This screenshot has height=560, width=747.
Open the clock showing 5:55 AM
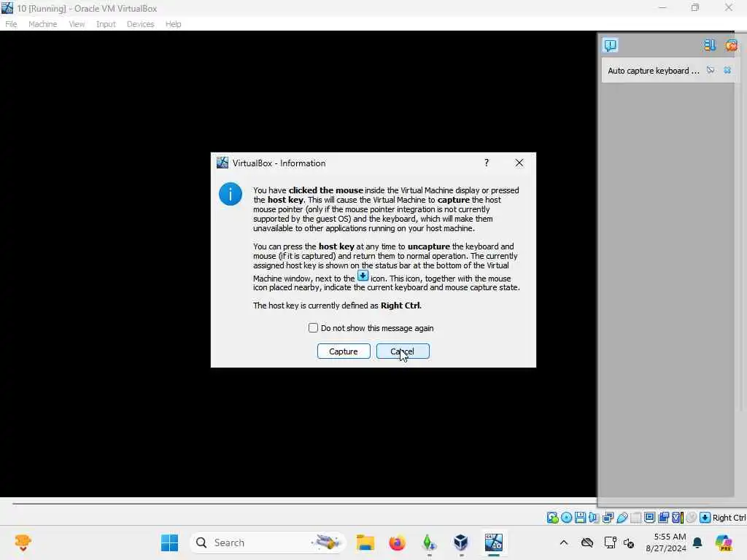pos(665,542)
